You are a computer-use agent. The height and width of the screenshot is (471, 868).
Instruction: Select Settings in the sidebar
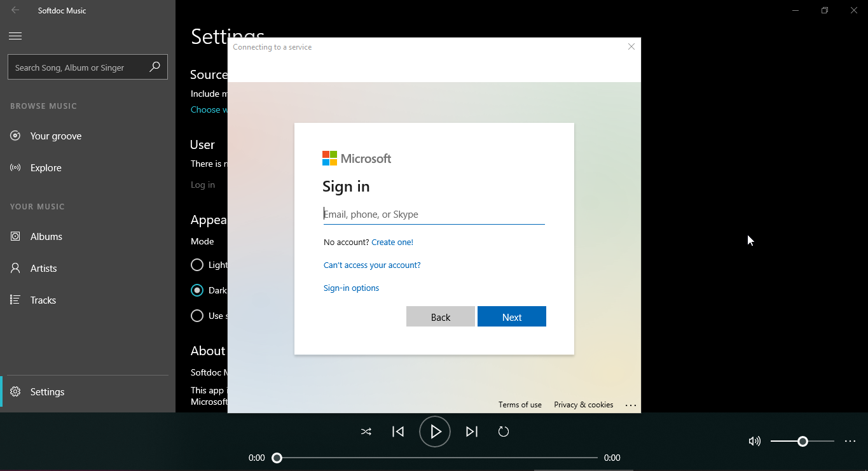point(88,391)
